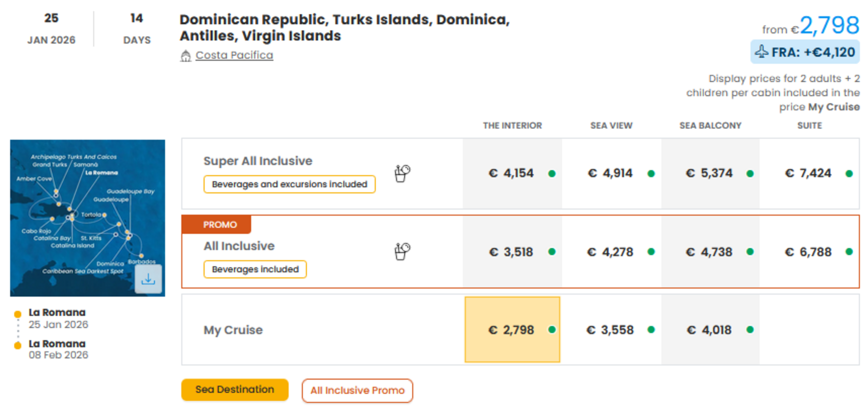Viewport: 868px width, 408px height.
Task: Toggle the green indicator beside €4,018
Action: [750, 330]
